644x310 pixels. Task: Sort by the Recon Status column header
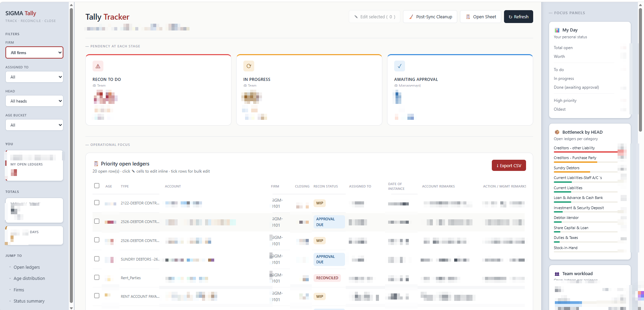tap(326, 186)
